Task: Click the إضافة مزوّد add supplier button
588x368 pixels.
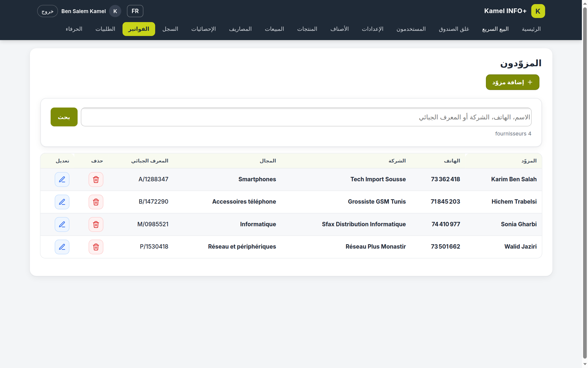Action: [513, 82]
